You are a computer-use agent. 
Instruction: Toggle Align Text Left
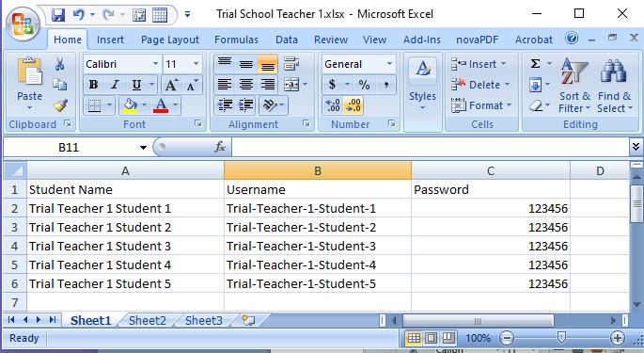[225, 85]
